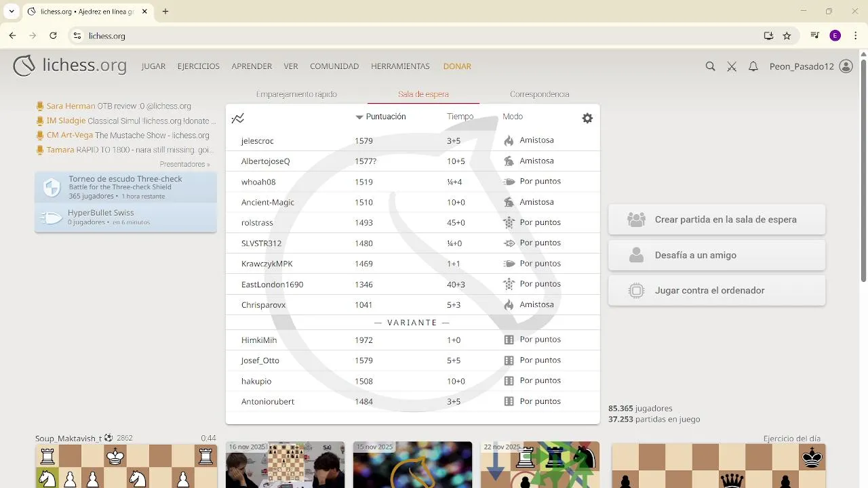Click the lichess horse logo icon
The image size is (868, 488).
point(24,66)
